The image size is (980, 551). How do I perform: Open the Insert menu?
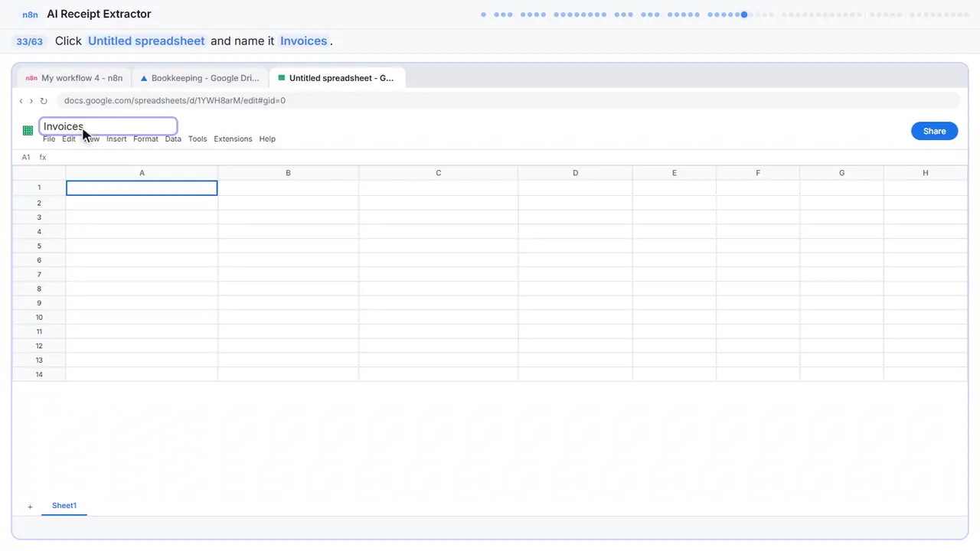[x=116, y=139]
